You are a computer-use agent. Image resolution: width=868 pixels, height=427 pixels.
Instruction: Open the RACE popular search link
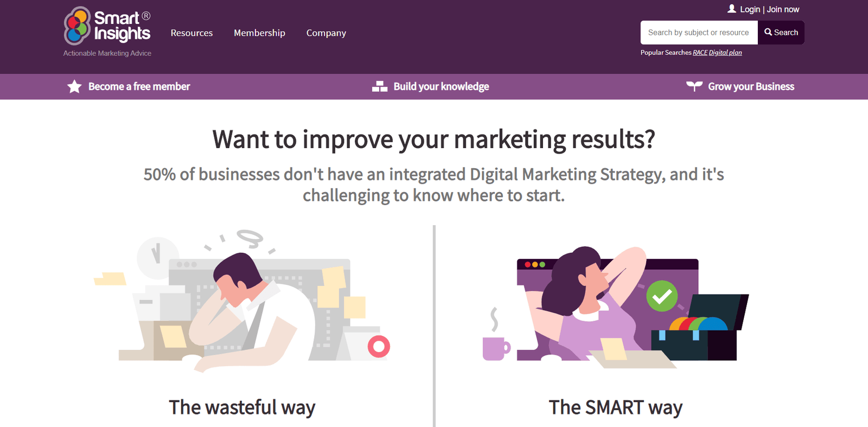click(x=699, y=52)
